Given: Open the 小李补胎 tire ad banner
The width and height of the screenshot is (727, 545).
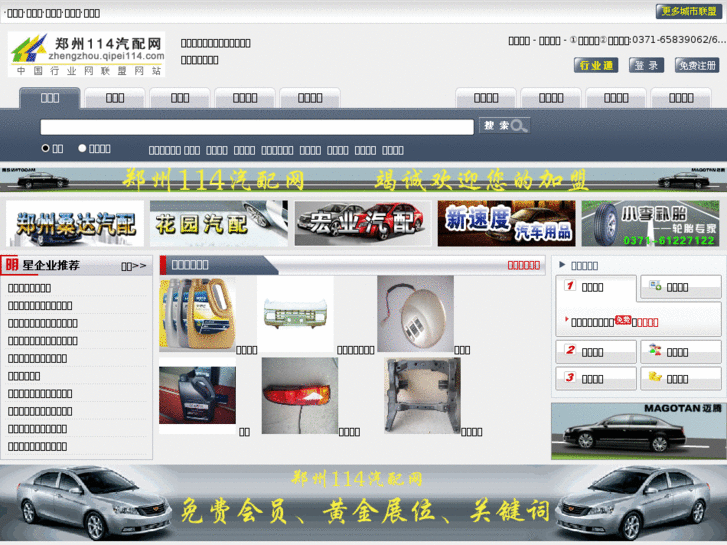Looking at the screenshot, I should (650, 223).
